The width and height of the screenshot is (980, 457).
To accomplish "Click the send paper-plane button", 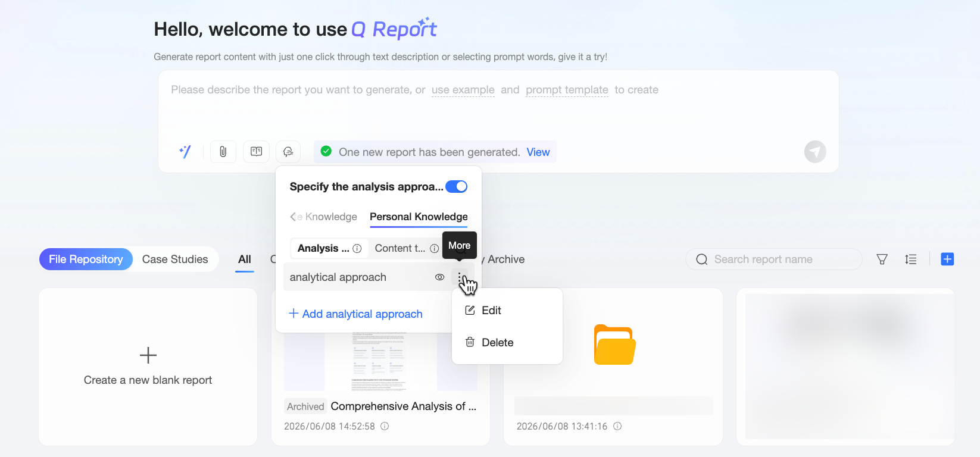I will pyautogui.click(x=815, y=152).
